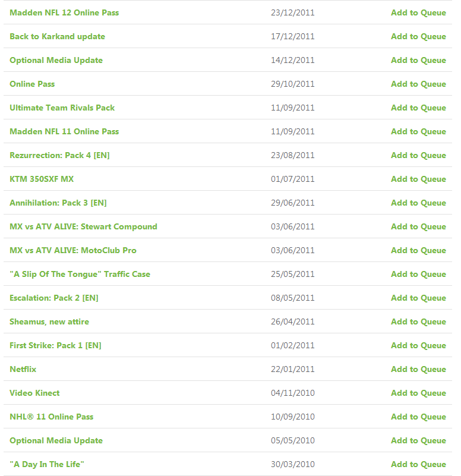
Task: Open the Video Kinect link
Action: click(x=34, y=393)
